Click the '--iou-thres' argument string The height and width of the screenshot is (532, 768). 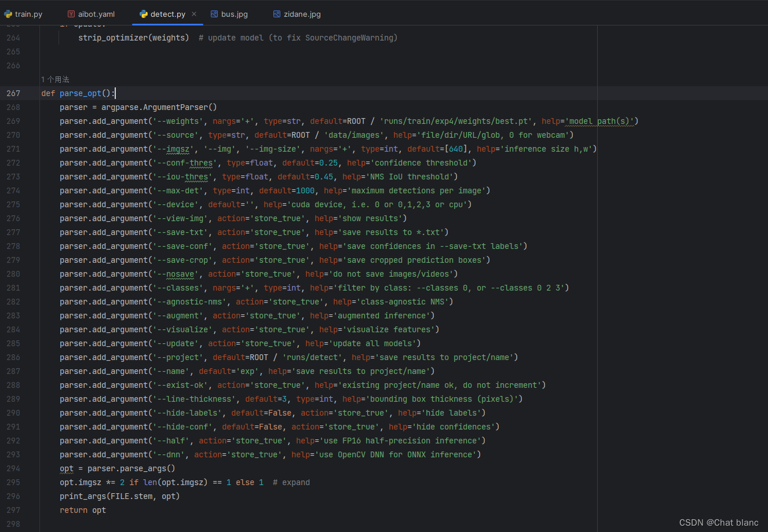click(x=182, y=177)
